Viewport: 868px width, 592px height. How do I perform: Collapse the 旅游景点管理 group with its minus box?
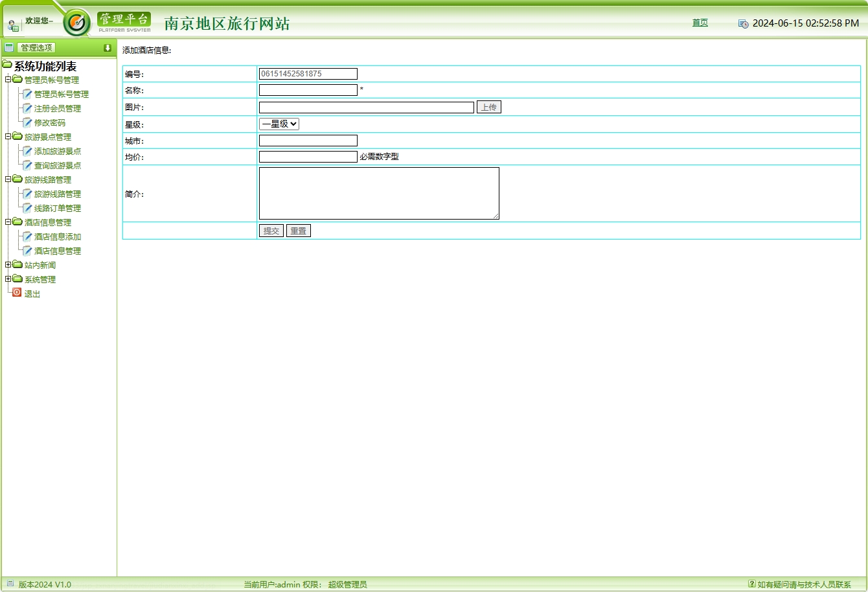[x=8, y=137]
